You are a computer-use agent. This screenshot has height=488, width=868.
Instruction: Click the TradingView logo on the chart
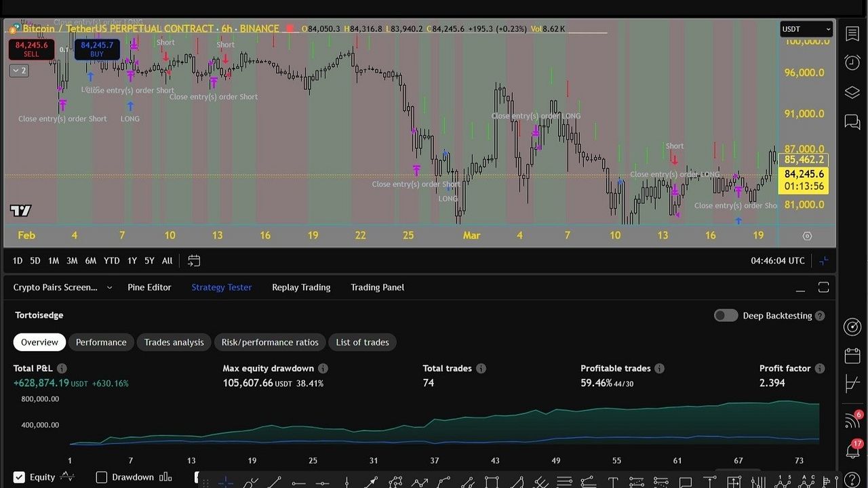[21, 211]
